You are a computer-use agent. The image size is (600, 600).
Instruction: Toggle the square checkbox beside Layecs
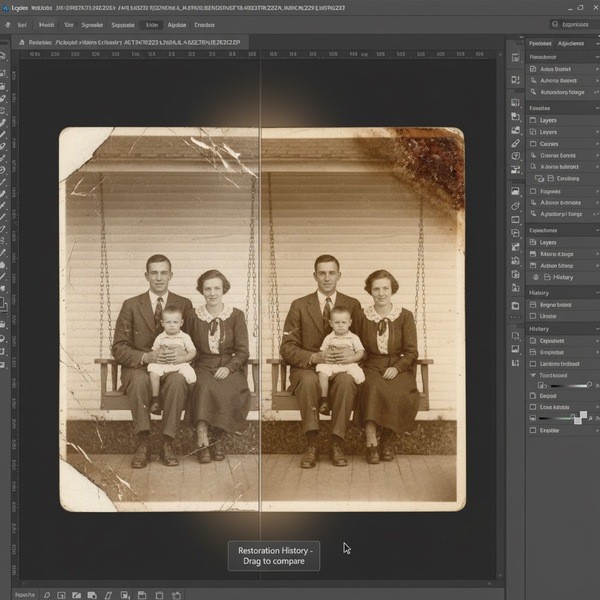(533, 120)
